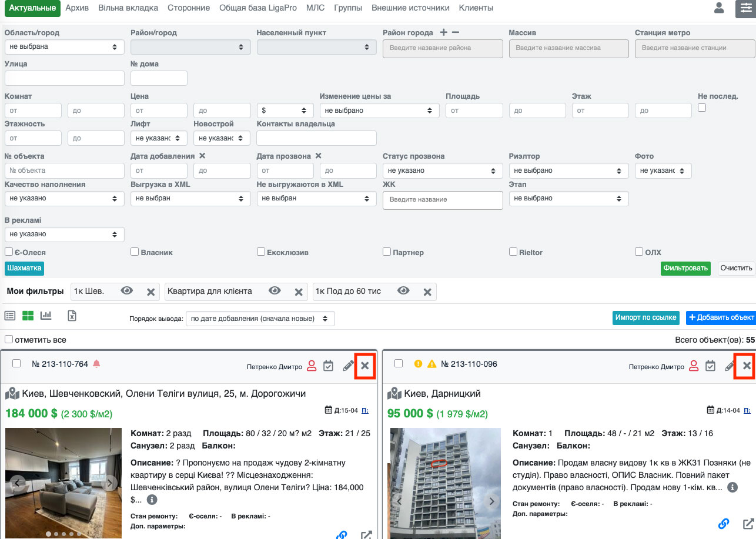Click the Очистить button
Viewport: 756px width, 539px height.
point(737,269)
